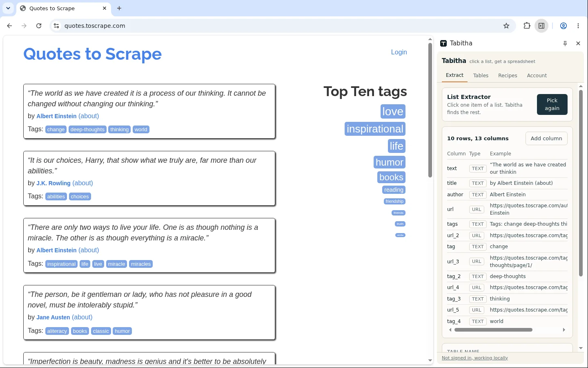The image size is (588, 368).
Task: Click the browser back arrow
Action: click(9, 26)
